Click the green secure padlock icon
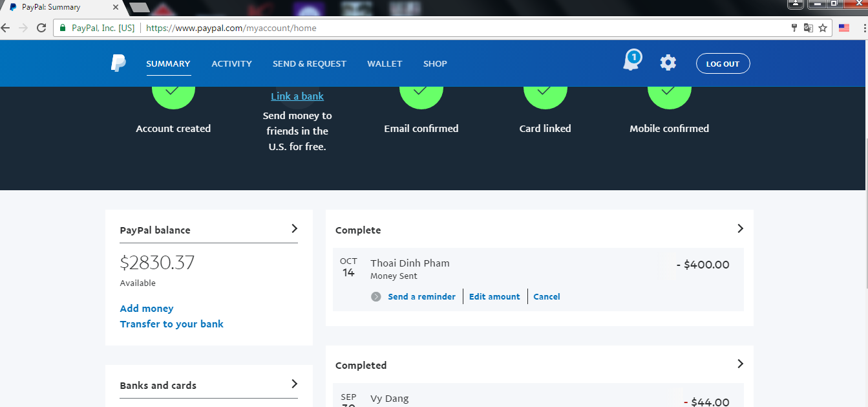The width and height of the screenshot is (868, 407). (63, 28)
